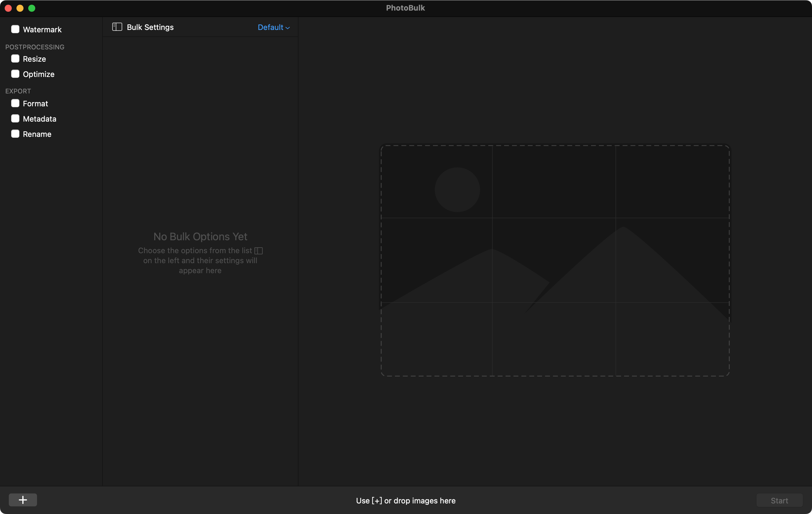
Task: Click the sidebar toggle icon beside Bulk Settings
Action: [x=117, y=27]
